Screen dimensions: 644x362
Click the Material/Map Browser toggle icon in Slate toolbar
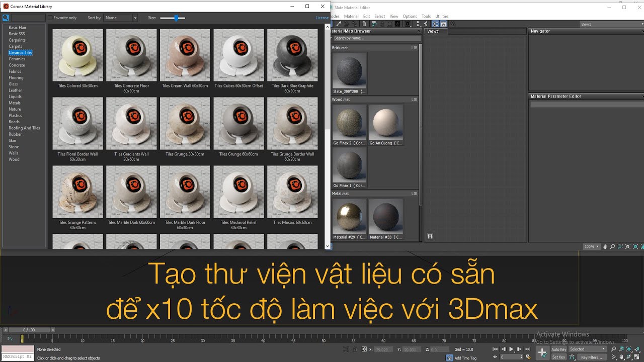tap(435, 24)
